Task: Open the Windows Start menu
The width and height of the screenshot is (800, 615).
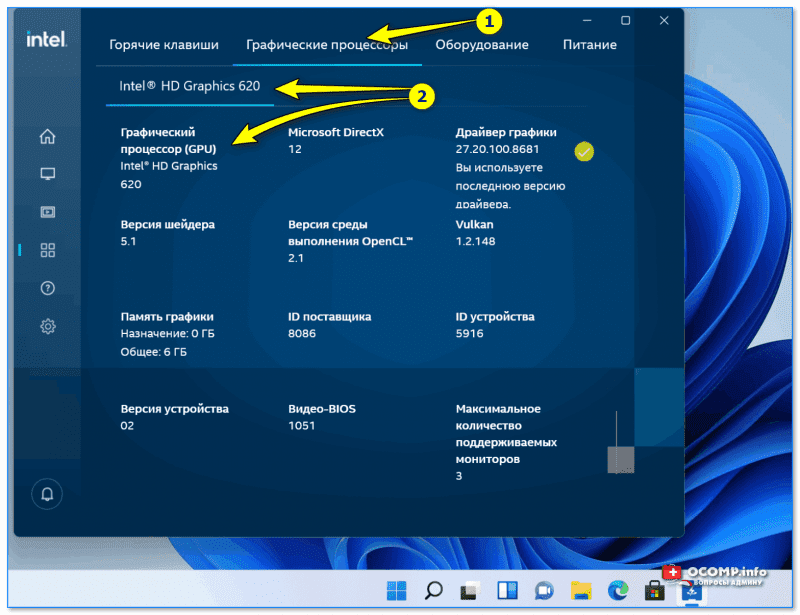Action: click(x=396, y=591)
